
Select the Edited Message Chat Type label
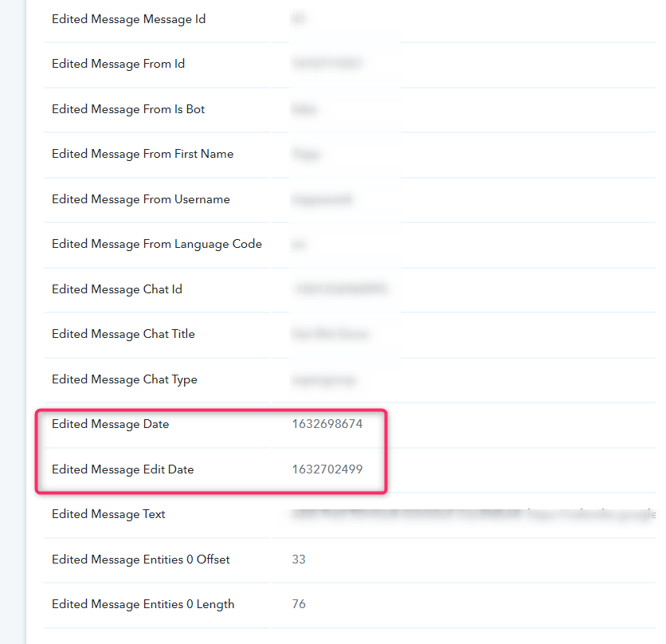coord(124,379)
